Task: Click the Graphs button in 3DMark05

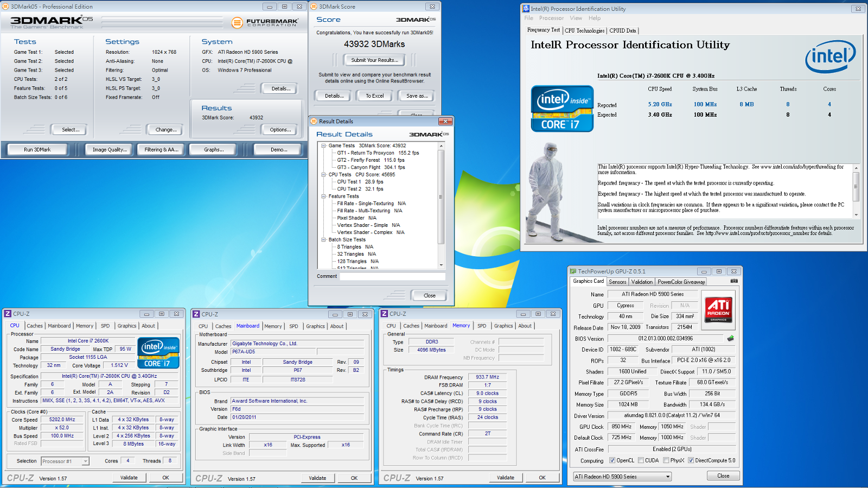Action: pos(214,149)
